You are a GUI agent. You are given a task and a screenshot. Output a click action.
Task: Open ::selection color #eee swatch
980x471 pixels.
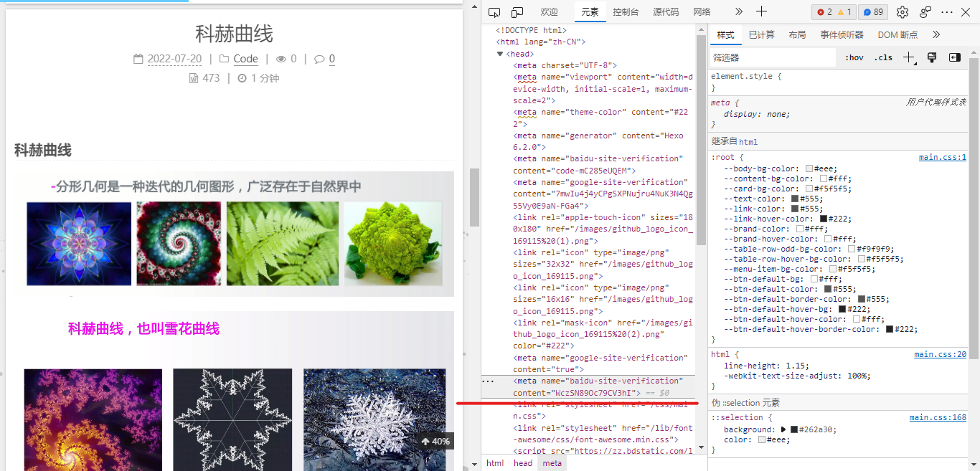click(762, 439)
